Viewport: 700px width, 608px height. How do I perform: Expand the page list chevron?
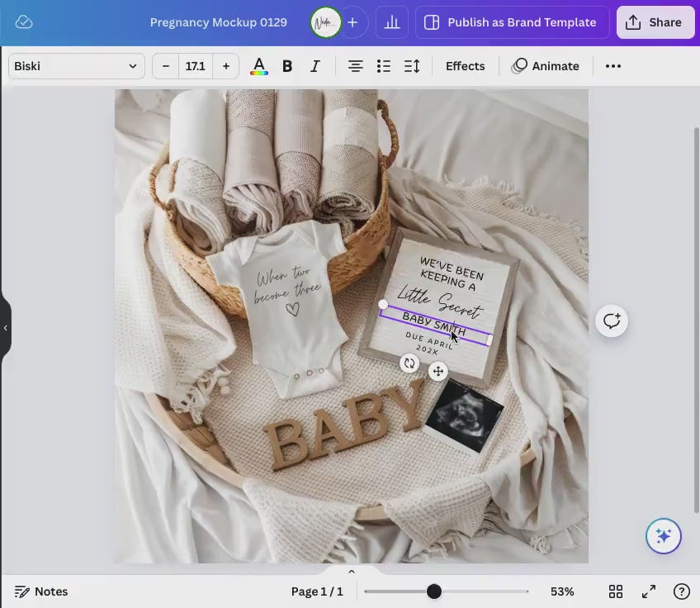(351, 572)
